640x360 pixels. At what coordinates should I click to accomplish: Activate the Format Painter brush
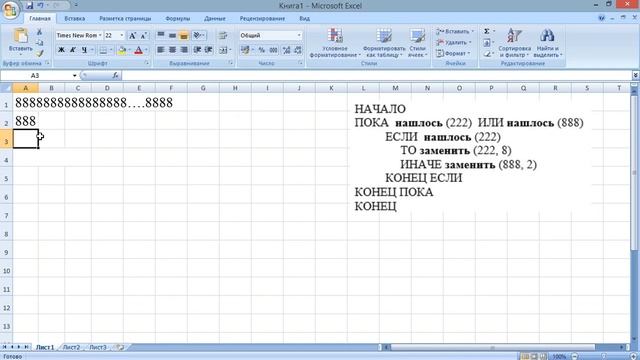coord(40,53)
